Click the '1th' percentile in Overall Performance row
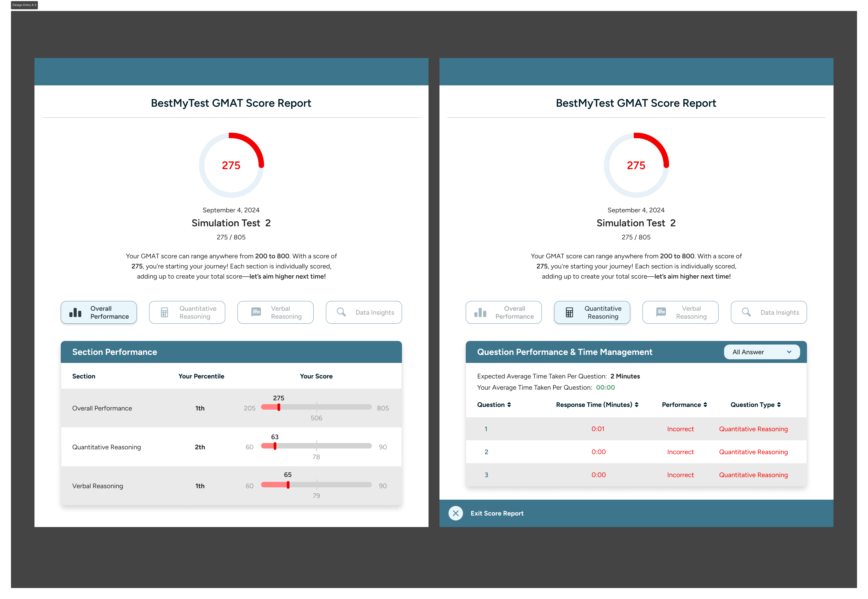868x599 pixels. click(x=200, y=408)
